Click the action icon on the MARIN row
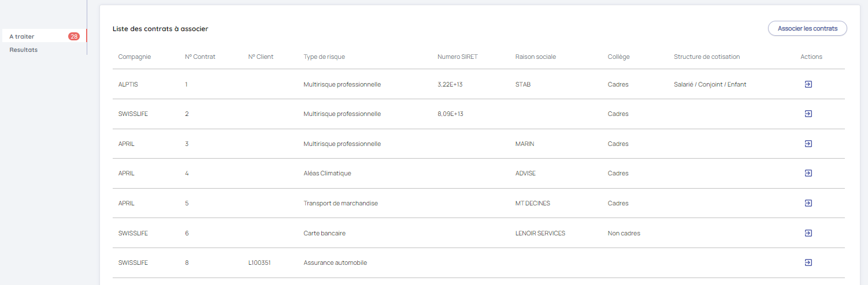 808,144
